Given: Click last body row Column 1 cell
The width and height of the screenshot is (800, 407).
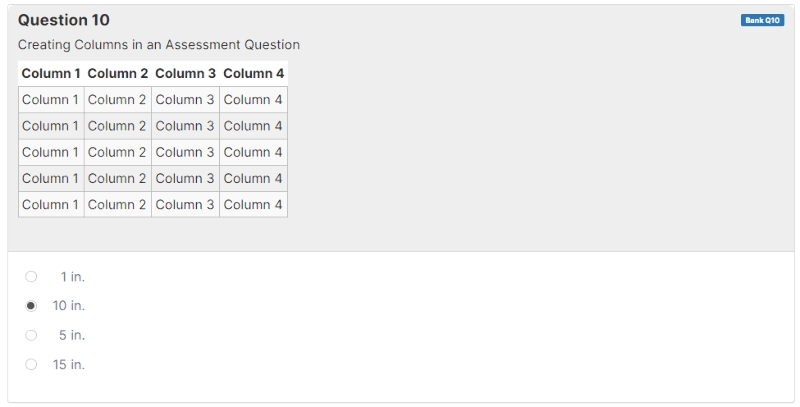Looking at the screenshot, I should click(x=51, y=204).
